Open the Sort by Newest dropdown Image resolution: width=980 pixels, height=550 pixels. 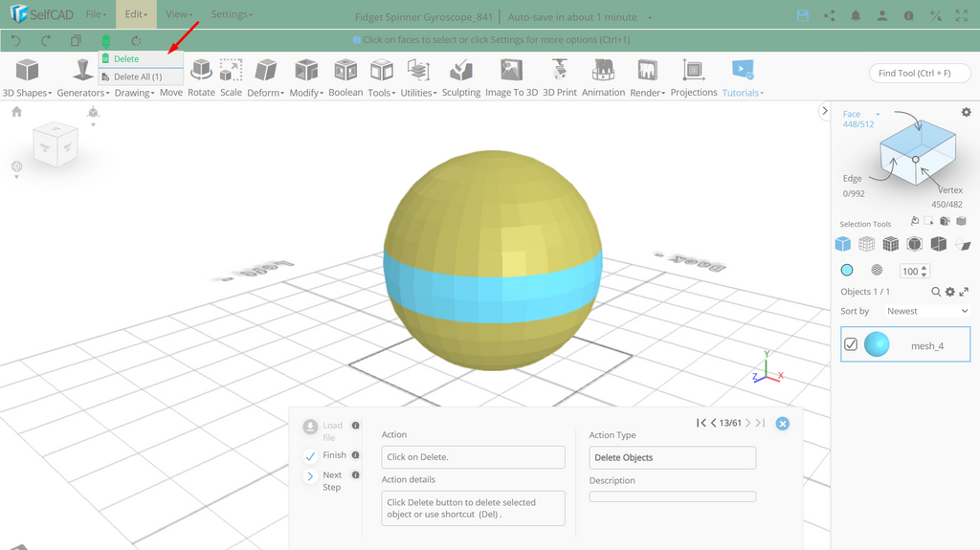pyautogui.click(x=926, y=311)
